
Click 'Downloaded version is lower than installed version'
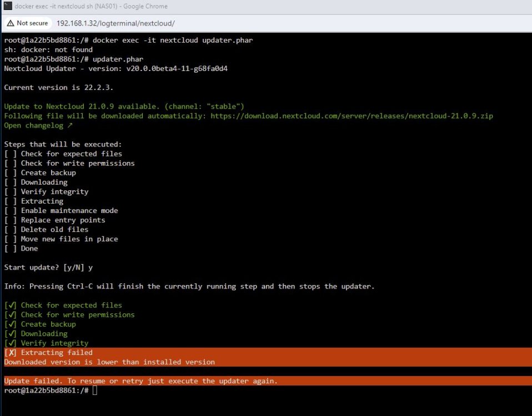tap(109, 362)
